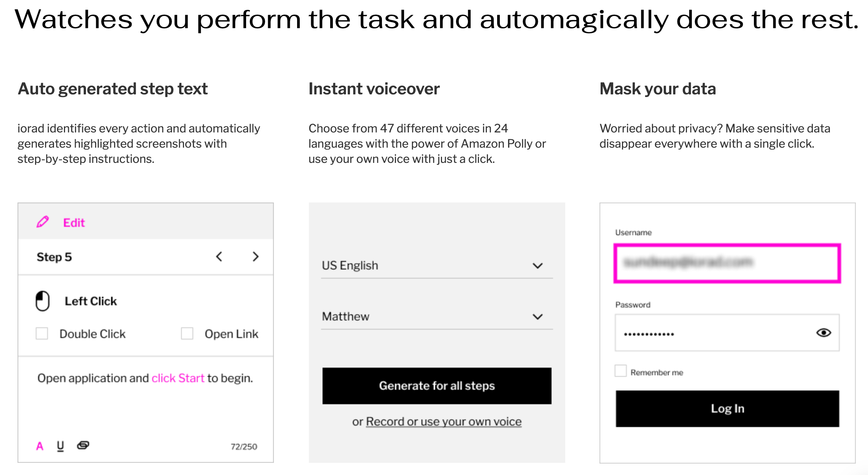Expand the Matthew voice dropdown
The height and width of the screenshot is (475, 868).
point(437,316)
